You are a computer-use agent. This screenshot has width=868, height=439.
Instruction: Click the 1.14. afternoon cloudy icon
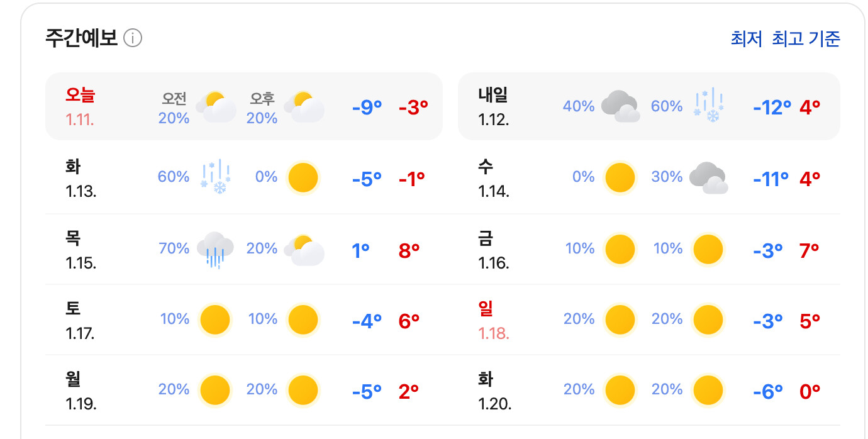tap(708, 177)
